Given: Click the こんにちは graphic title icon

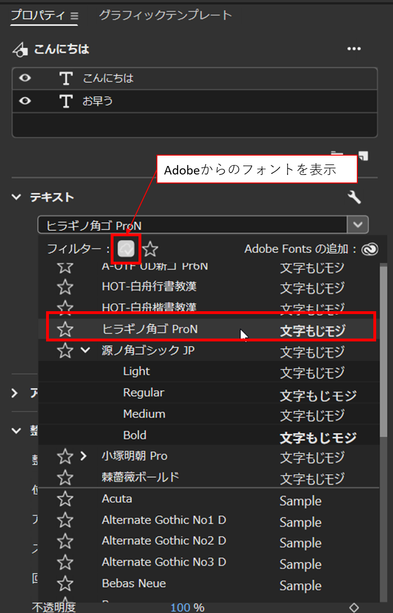Looking at the screenshot, I should (x=20, y=50).
